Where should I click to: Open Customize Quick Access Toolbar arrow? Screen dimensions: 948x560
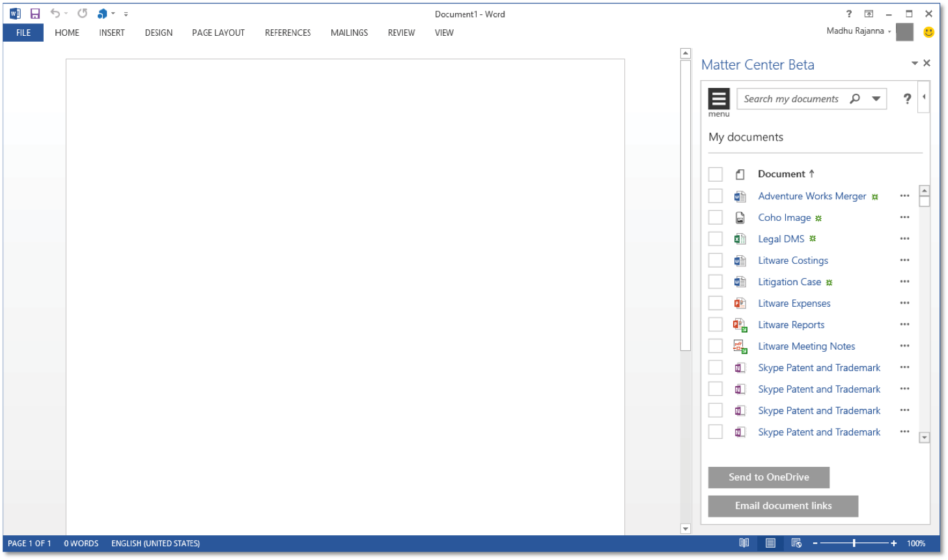click(126, 14)
